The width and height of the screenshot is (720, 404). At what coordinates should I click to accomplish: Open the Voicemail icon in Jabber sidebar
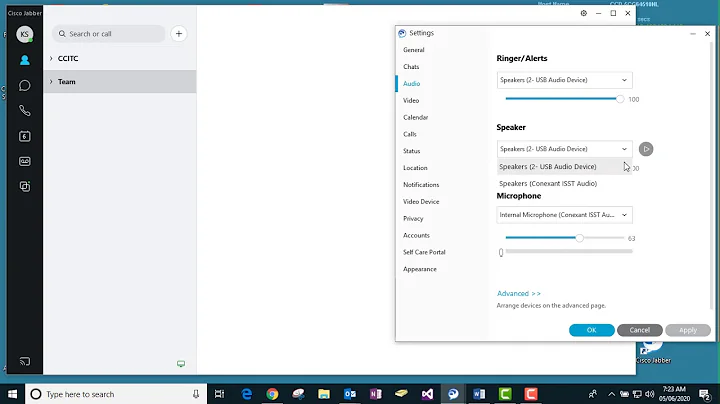point(25,161)
